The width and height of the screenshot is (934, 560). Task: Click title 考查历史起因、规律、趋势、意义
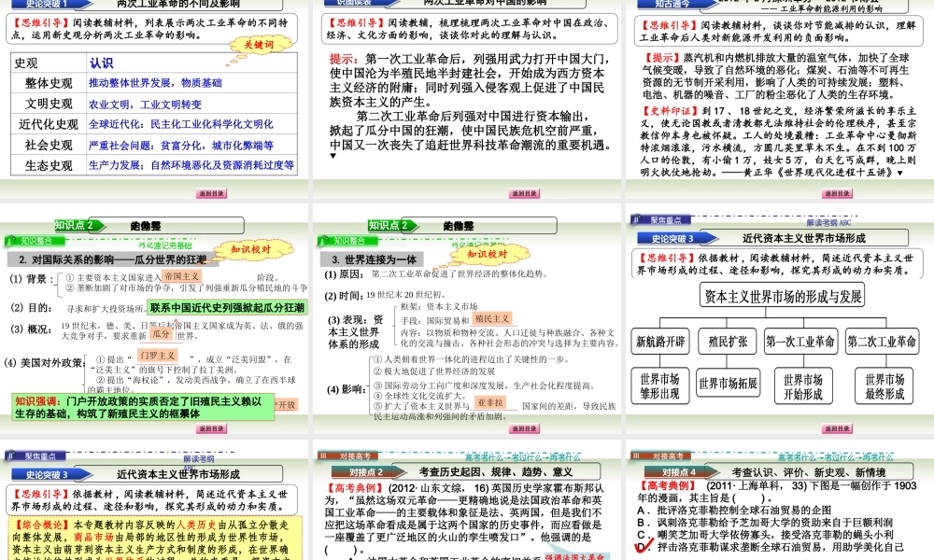click(496, 472)
